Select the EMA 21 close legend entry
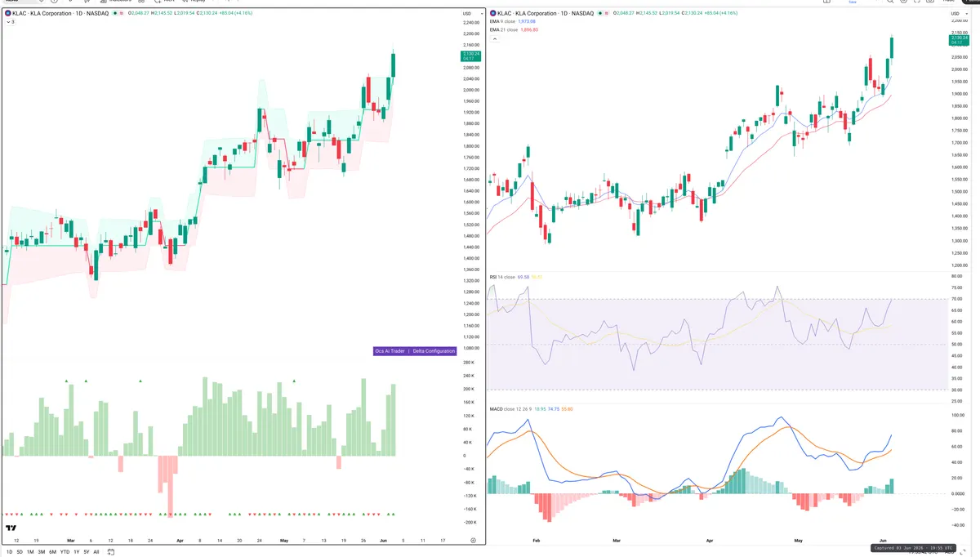 pyautogui.click(x=504, y=29)
